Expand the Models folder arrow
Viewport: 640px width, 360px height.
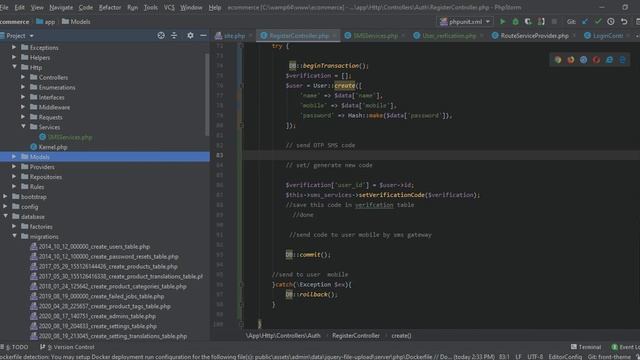[x=14, y=157]
